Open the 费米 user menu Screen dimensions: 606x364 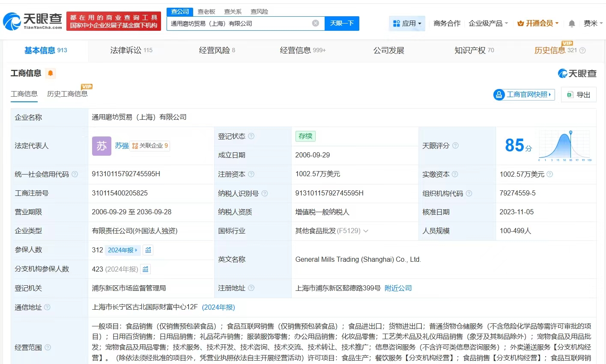click(593, 24)
